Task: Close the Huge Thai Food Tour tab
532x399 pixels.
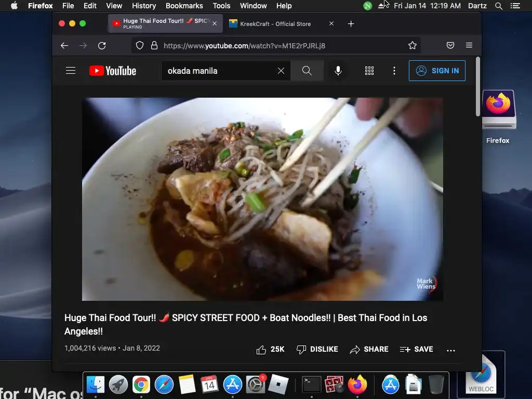Action: 215,23
